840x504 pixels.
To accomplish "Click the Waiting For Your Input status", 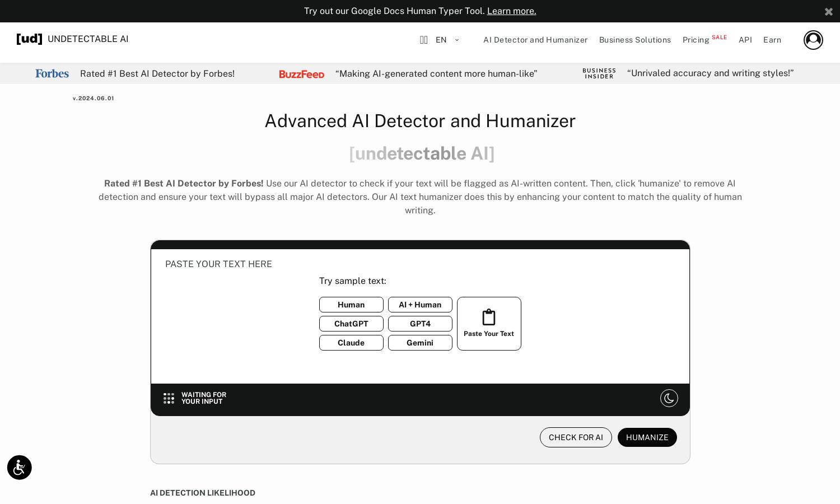I will pos(204,398).
